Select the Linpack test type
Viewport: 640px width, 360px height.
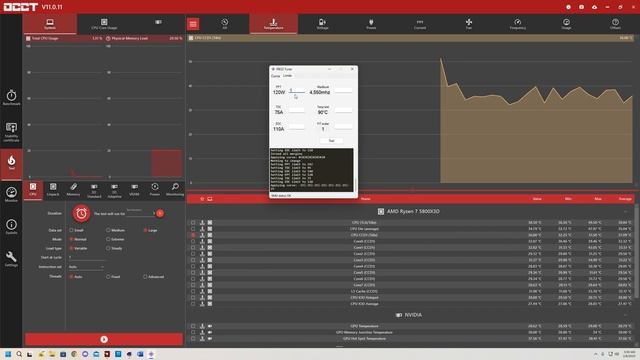(53, 190)
